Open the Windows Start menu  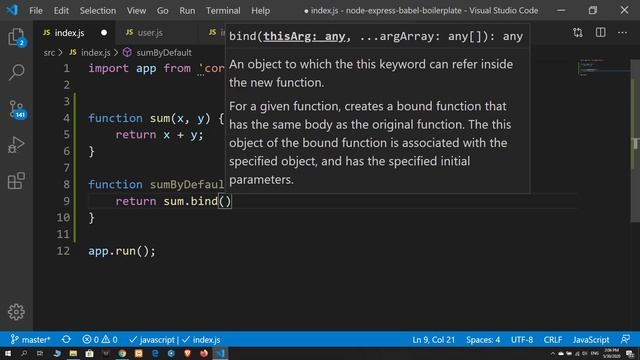tap(8, 353)
